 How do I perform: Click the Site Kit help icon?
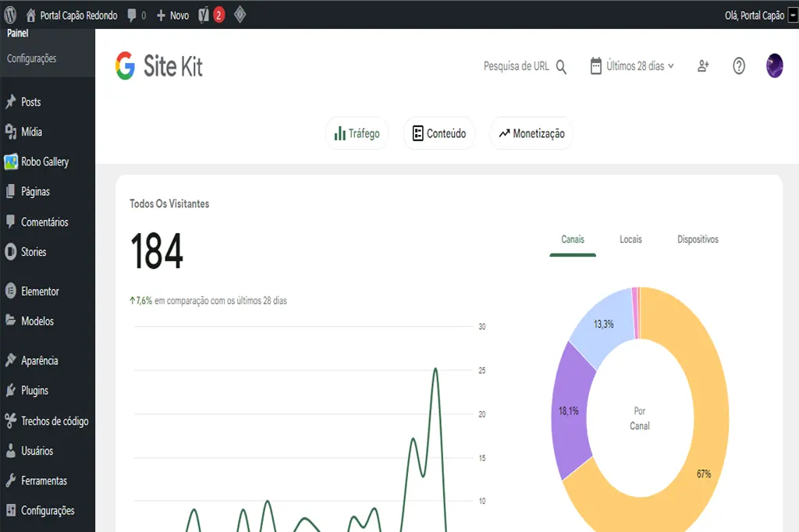[x=738, y=66]
